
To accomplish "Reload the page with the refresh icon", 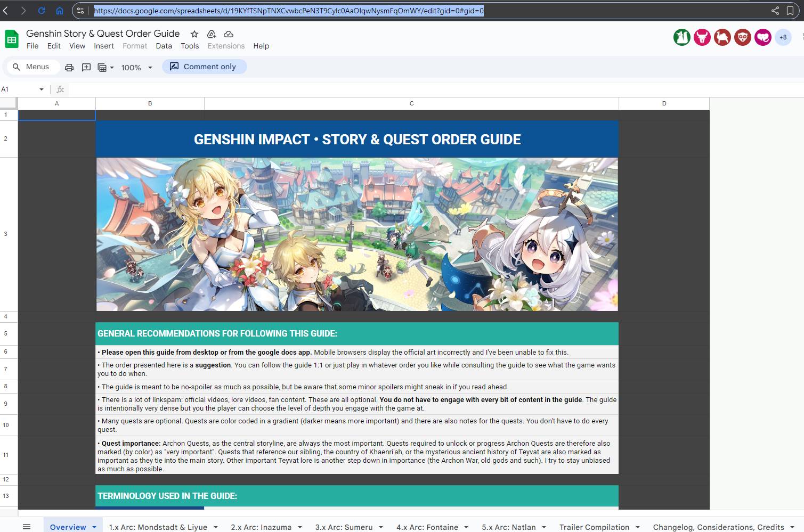I will click(42, 11).
